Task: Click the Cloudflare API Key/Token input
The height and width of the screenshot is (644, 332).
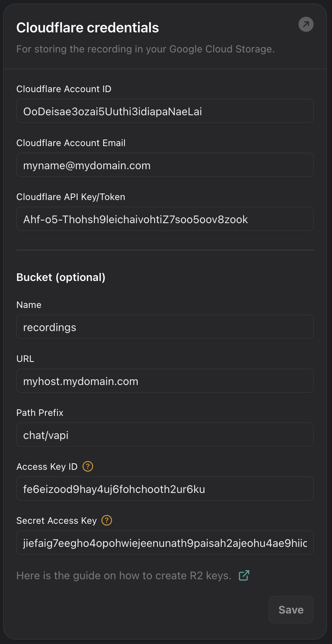Action: coord(165,219)
